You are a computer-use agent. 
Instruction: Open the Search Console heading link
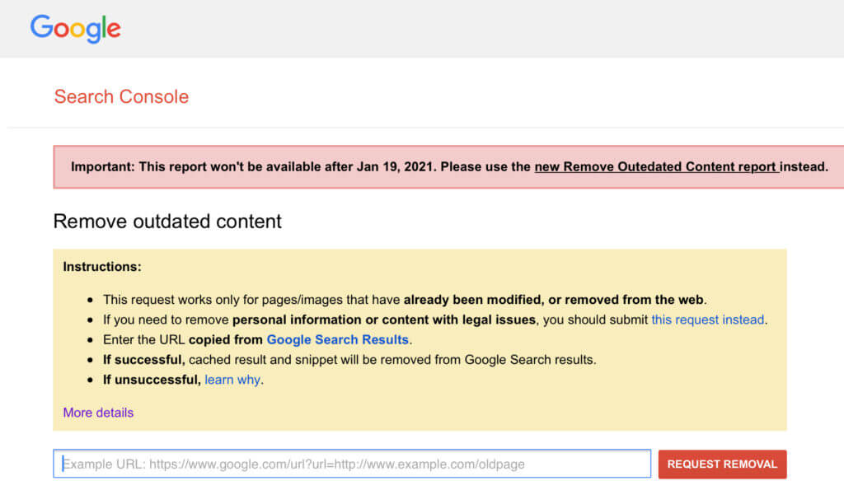(x=121, y=97)
